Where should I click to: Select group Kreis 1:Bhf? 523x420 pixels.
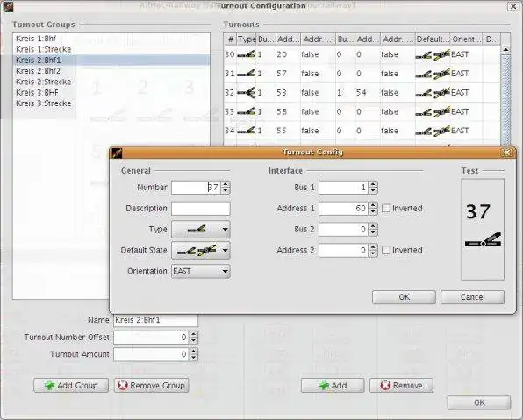[x=111, y=39]
